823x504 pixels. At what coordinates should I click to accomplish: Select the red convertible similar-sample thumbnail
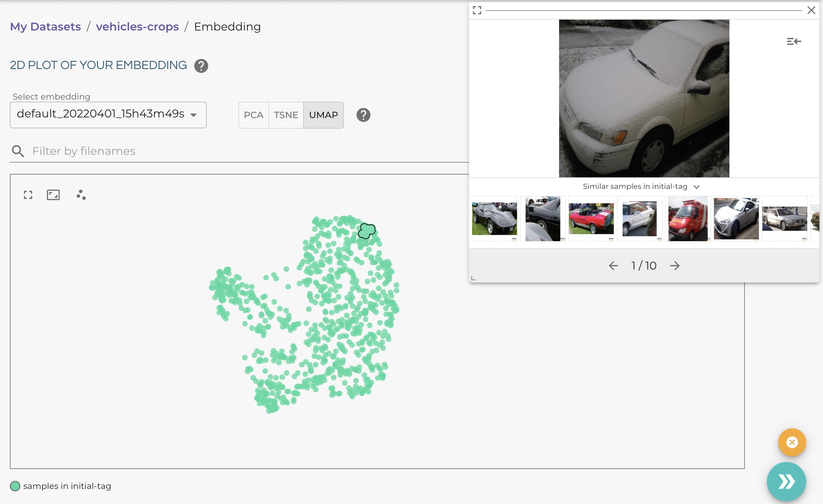pyautogui.click(x=591, y=219)
